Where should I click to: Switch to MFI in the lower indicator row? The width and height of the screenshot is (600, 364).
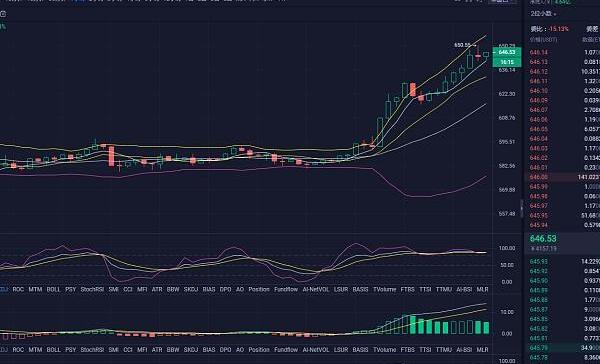142,349
